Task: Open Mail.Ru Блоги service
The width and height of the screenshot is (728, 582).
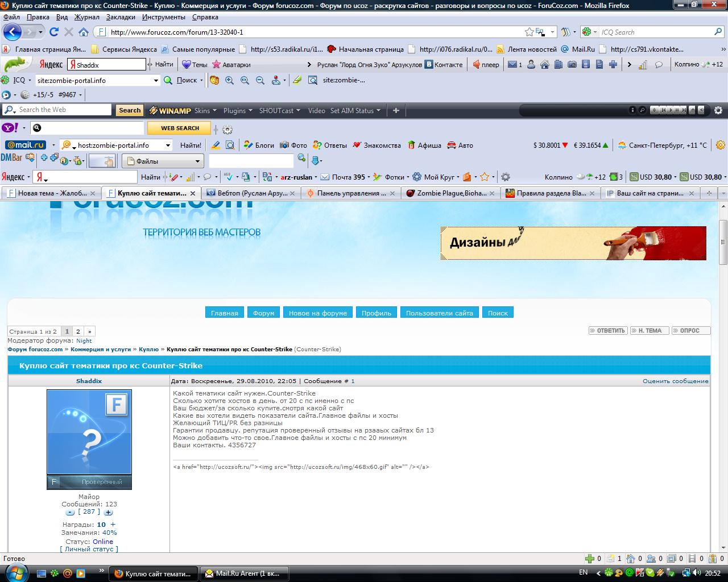Action: click(259, 145)
